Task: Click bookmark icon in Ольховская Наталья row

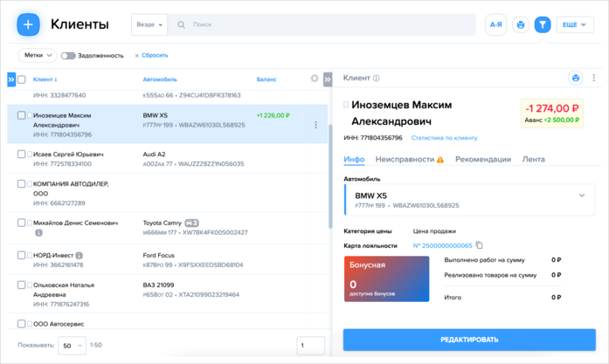Action: tap(30, 285)
